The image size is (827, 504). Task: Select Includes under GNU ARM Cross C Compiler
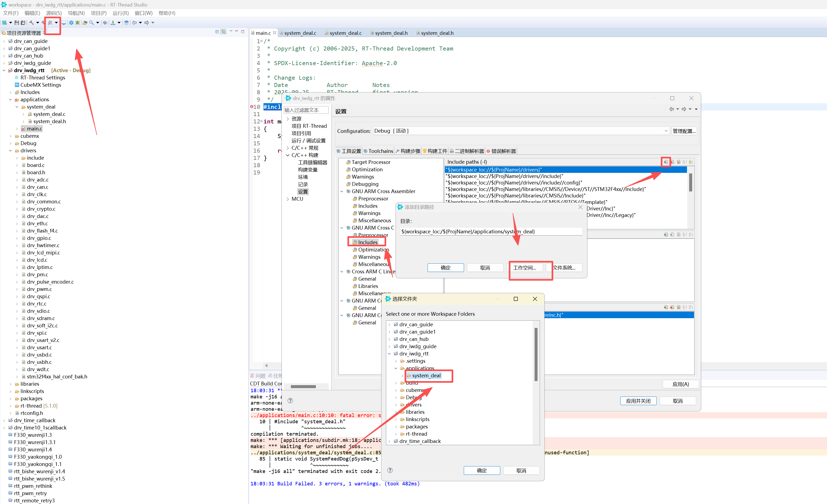pyautogui.click(x=368, y=242)
